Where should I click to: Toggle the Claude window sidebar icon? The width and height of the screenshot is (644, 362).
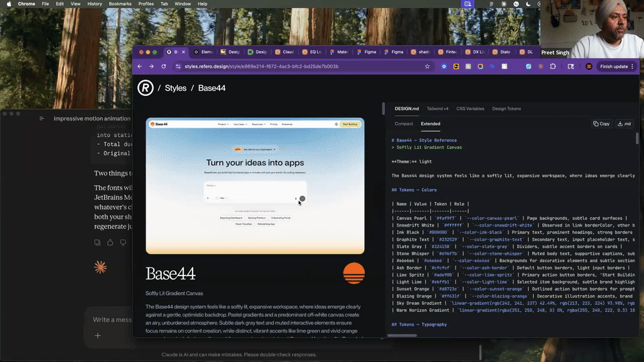click(42, 119)
